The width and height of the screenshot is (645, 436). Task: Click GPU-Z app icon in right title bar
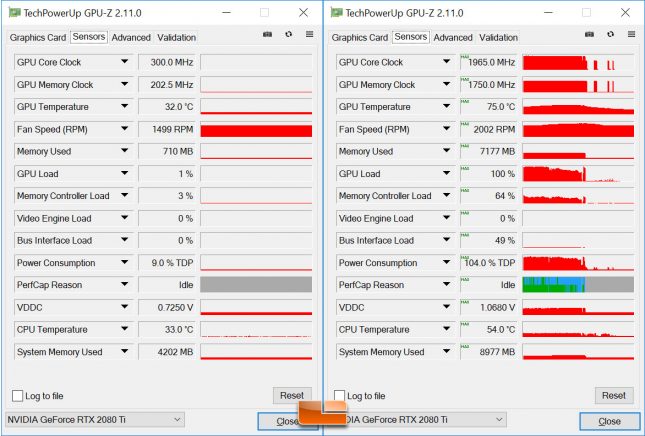(x=337, y=13)
